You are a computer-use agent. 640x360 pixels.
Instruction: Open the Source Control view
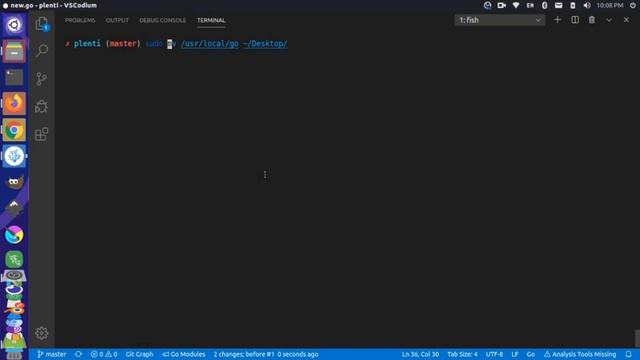[x=42, y=78]
